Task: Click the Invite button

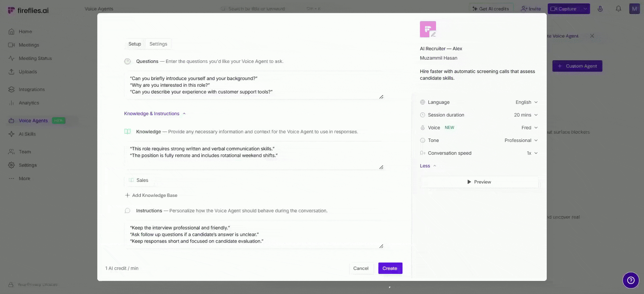Action: [x=531, y=9]
